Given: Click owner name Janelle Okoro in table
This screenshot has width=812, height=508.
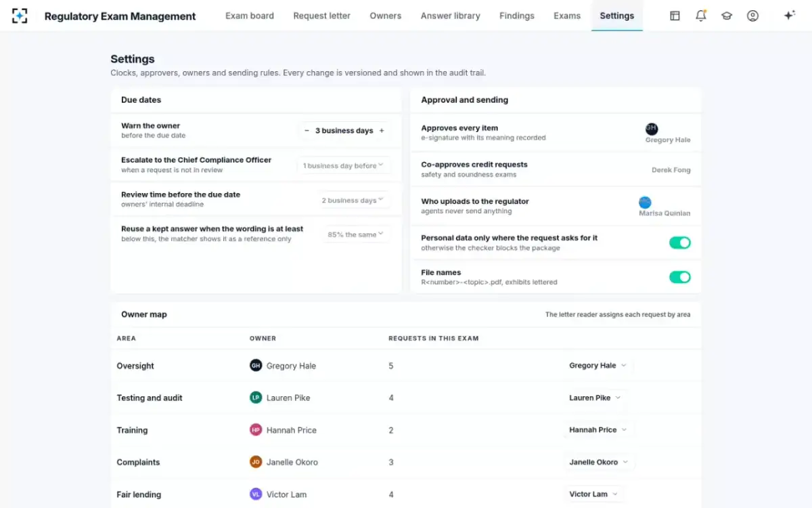Looking at the screenshot, I should tap(292, 462).
